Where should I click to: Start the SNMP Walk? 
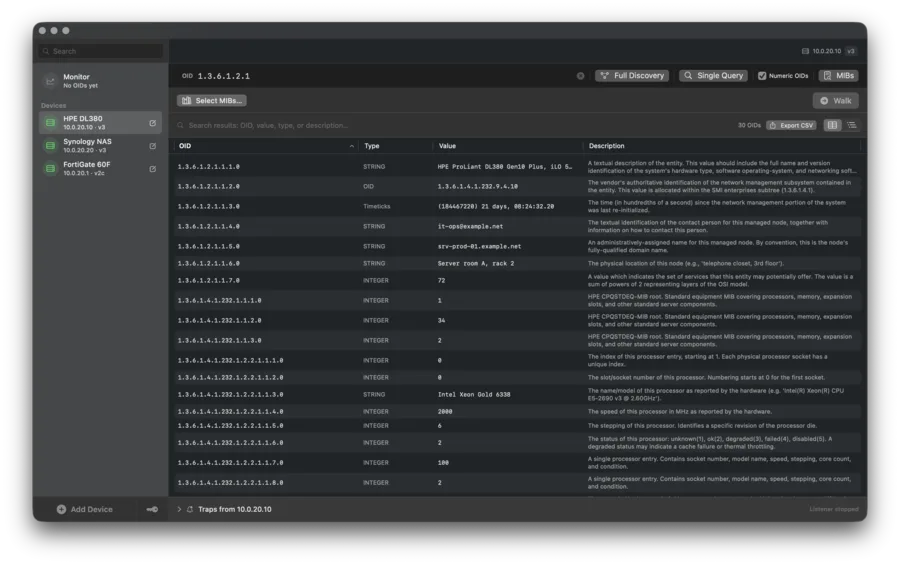(x=836, y=100)
